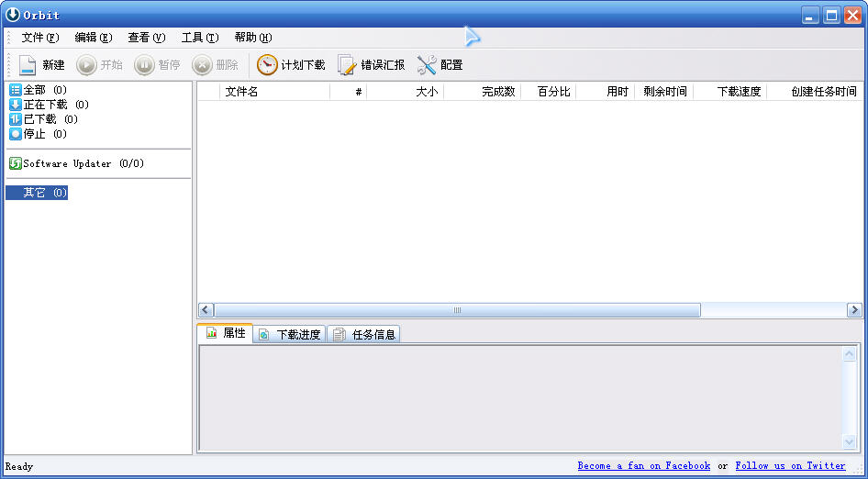Select 全部 (0) category
Screen dimensions: 868x479
tap(38, 90)
